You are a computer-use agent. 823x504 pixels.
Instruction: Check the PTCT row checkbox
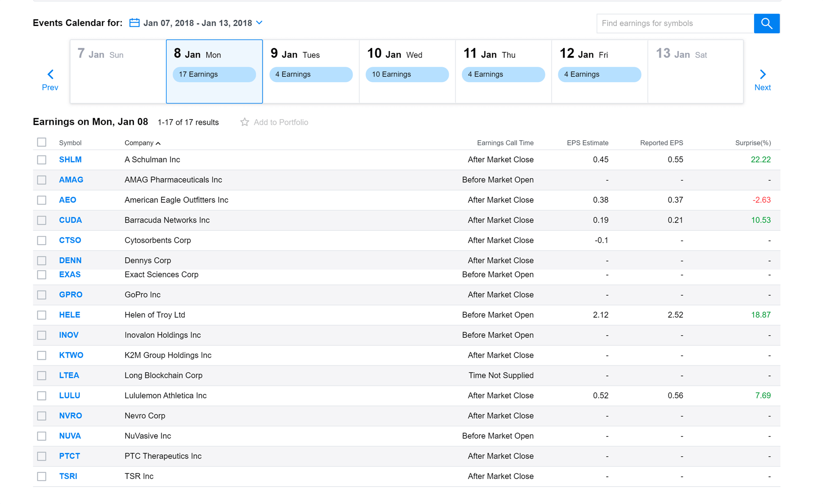pos(42,456)
